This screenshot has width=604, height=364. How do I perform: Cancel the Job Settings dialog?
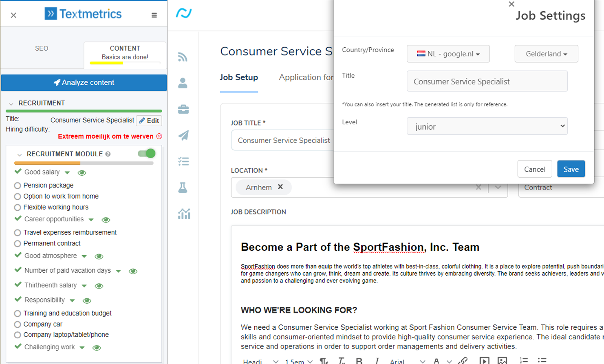pos(535,169)
